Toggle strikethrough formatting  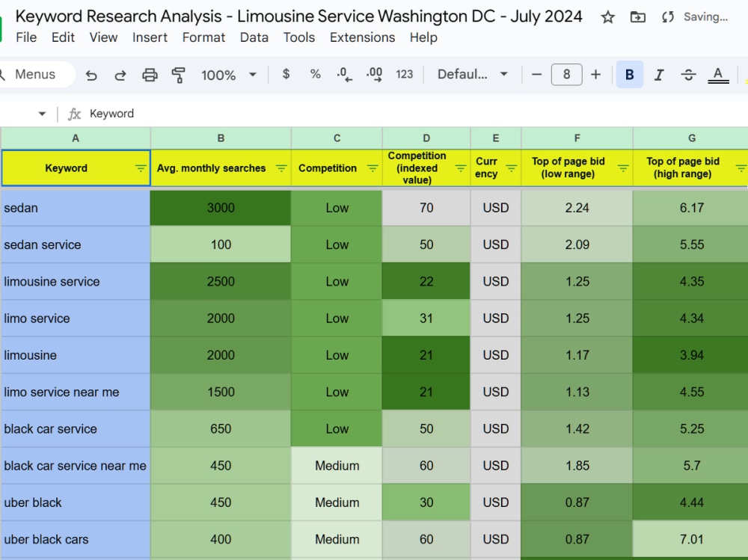coord(688,75)
